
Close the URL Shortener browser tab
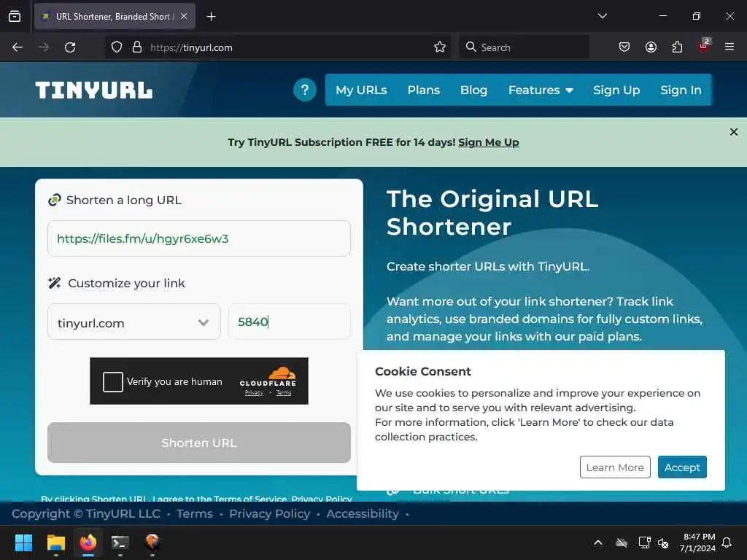point(184,17)
